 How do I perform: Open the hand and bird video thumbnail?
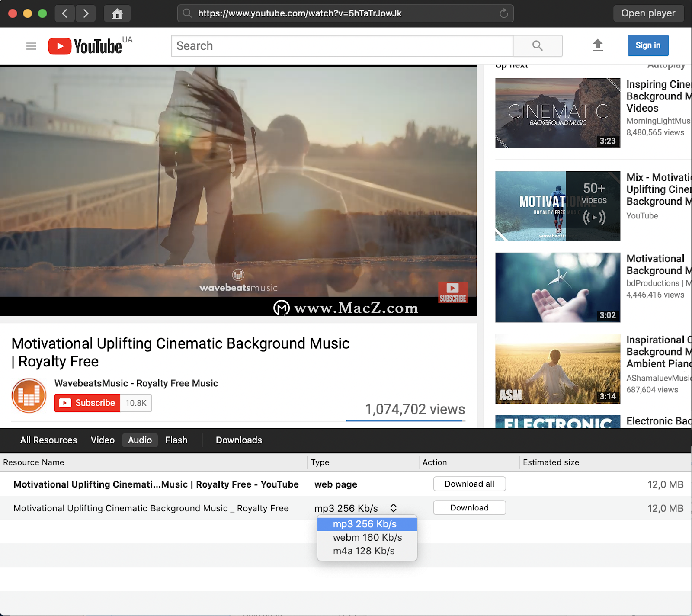tap(557, 287)
